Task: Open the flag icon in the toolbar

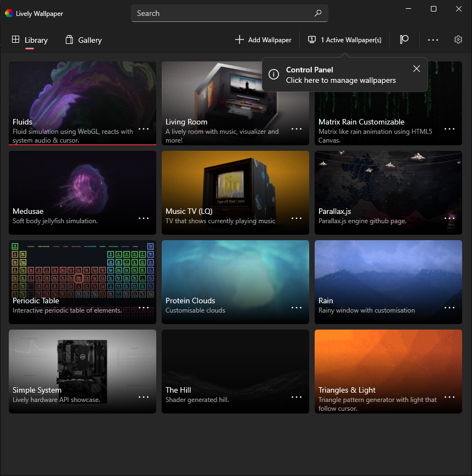Action: pos(404,39)
